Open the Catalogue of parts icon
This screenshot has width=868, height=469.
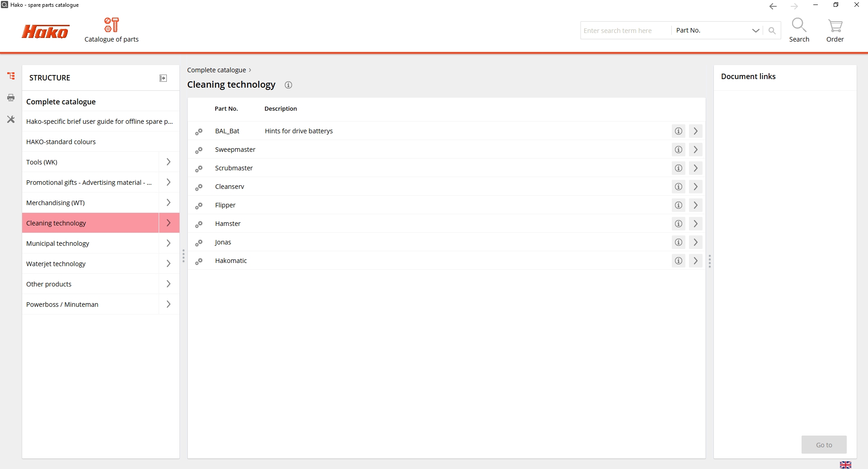(111, 30)
